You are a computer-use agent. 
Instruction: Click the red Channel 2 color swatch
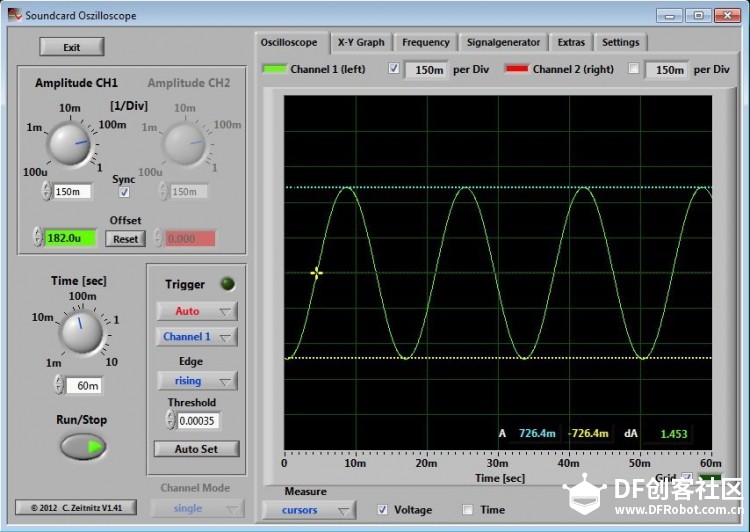pos(517,69)
